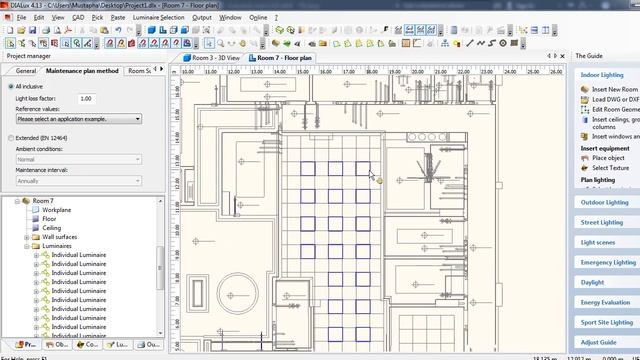
Task: Open the CAD menu
Action: point(78,18)
